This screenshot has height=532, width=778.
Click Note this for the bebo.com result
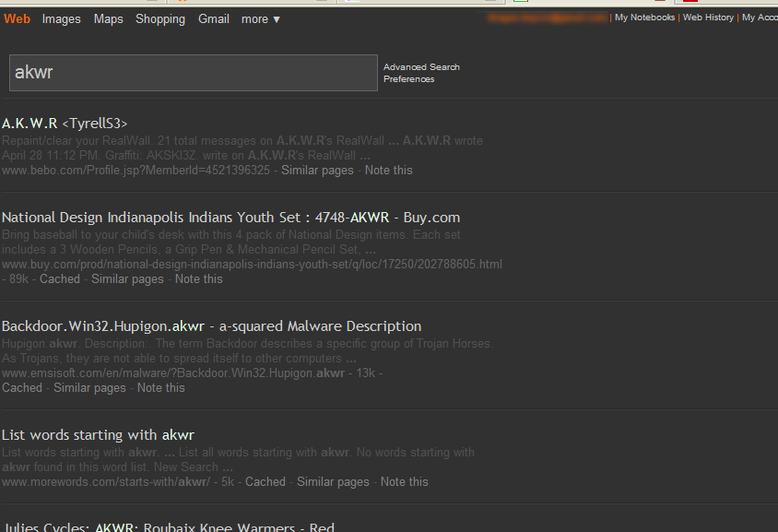[388, 171]
